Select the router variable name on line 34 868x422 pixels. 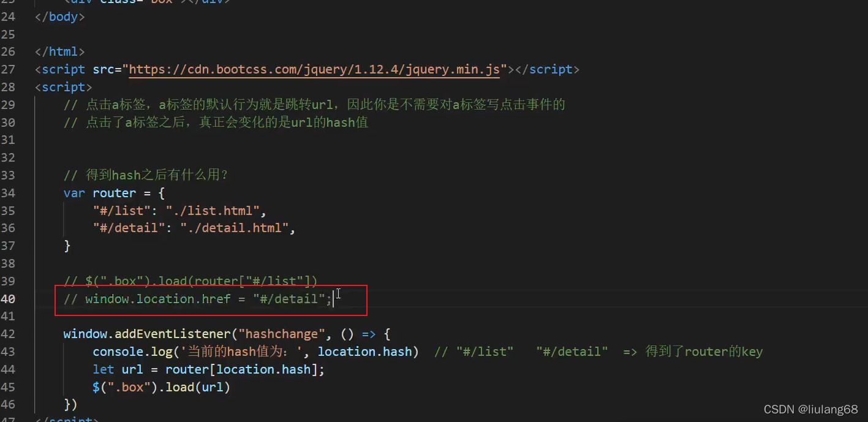tap(114, 193)
